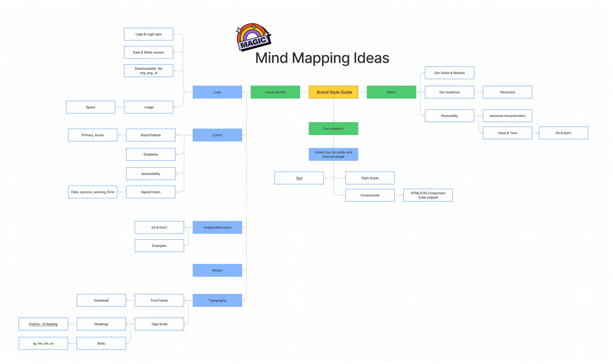Select the green Documention node
Viewport: 613px width, 364px height.
point(333,129)
